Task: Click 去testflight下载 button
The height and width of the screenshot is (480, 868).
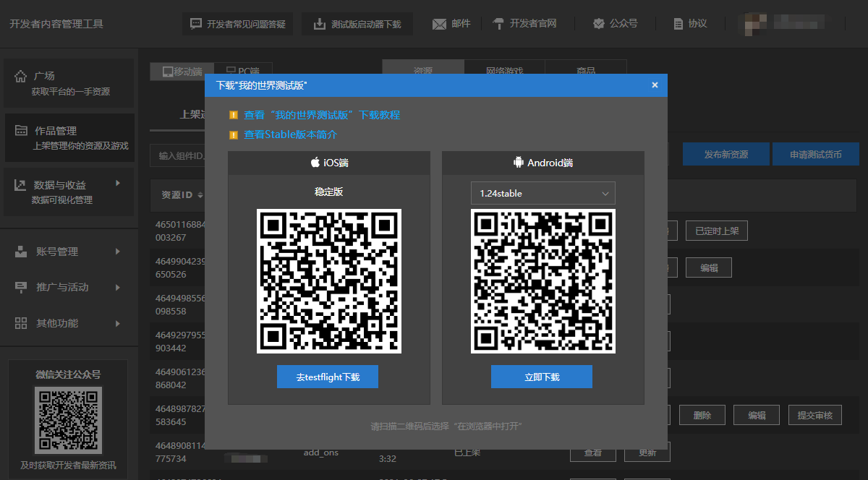Action: pos(328,377)
